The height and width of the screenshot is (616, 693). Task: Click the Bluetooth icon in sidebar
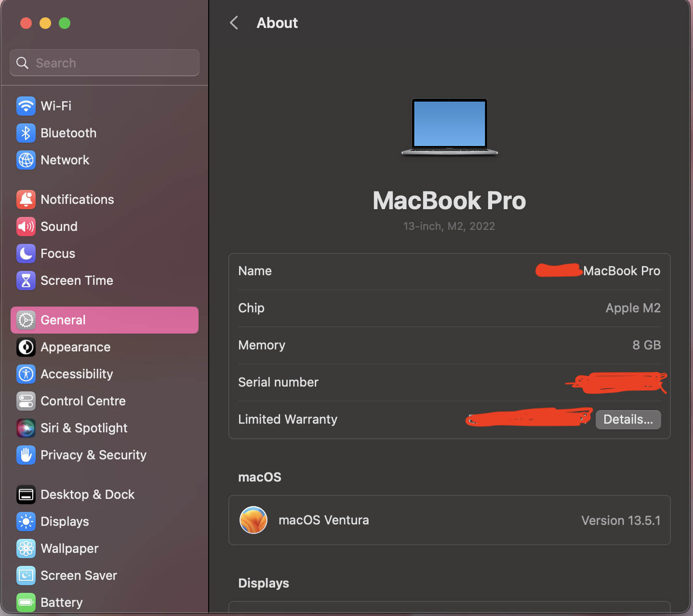coord(26,133)
